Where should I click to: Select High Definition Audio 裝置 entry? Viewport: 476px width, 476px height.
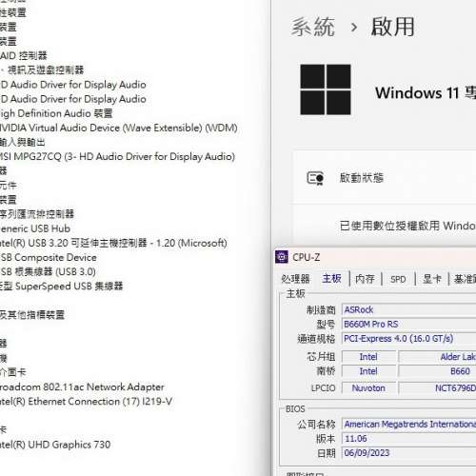[x=56, y=113]
